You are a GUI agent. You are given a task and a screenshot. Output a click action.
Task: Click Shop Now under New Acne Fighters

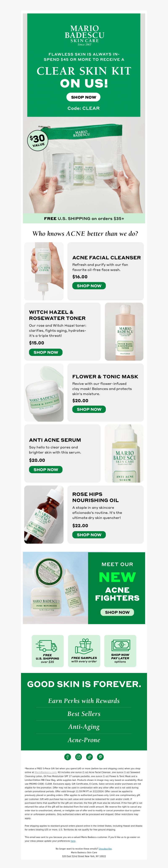click(x=117, y=612)
